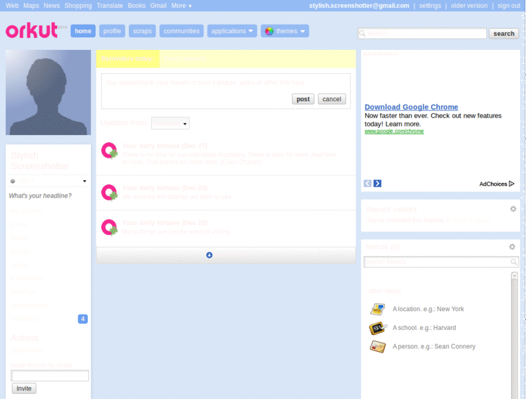Viewport: 532px width, 399px height.
Task: Click A person e.g. Sean Connery suggestion
Action: [x=434, y=346]
